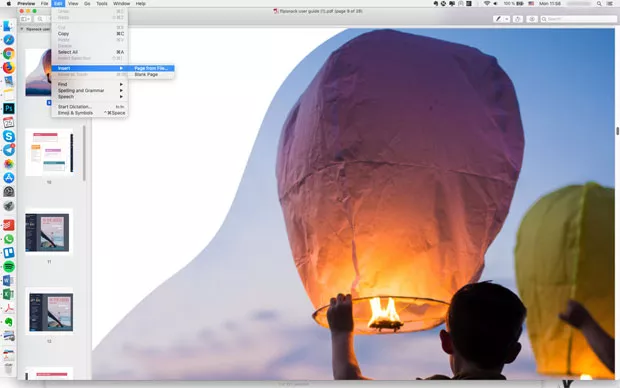Collapse the document disclosure triangle in the sidebar
Image resolution: width=620 pixels, height=388 pixels.
22,29
